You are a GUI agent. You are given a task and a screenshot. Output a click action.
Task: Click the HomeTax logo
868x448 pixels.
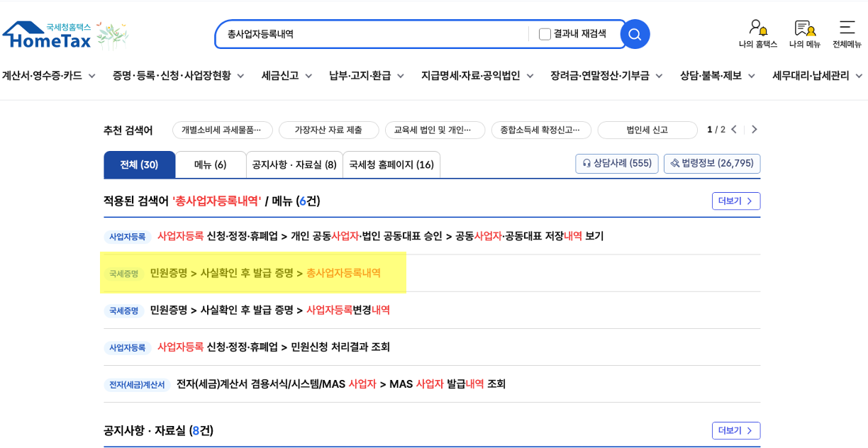48,35
